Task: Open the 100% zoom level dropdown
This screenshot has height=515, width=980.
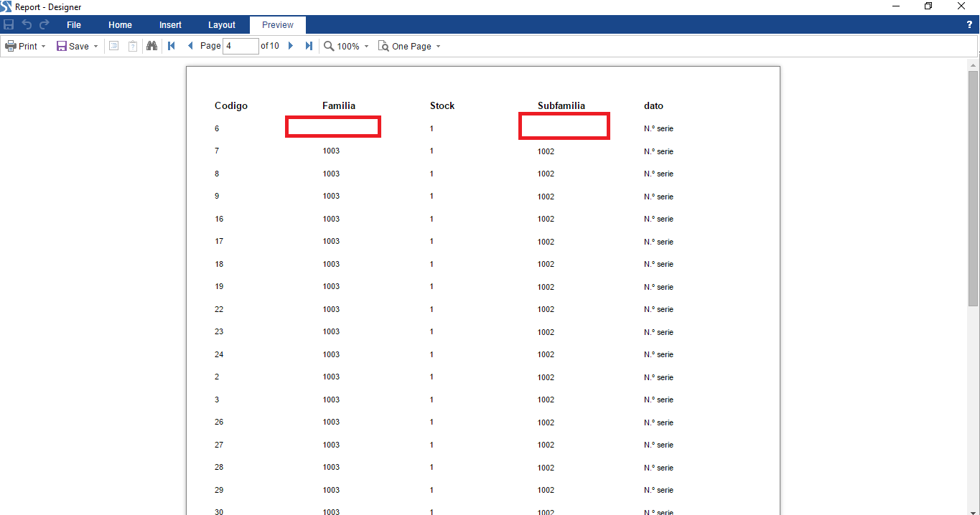Action: (x=366, y=47)
